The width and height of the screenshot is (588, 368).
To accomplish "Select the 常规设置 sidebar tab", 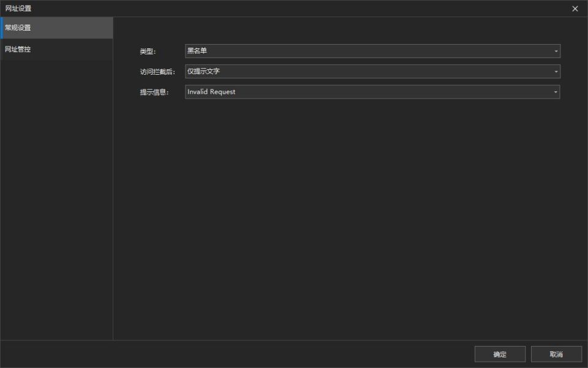I will click(x=56, y=28).
